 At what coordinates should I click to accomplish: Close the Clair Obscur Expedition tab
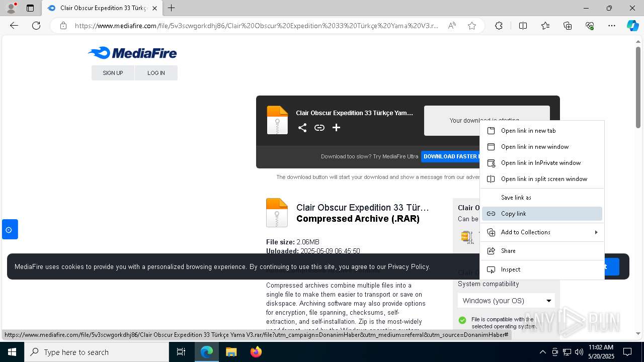coord(154,8)
